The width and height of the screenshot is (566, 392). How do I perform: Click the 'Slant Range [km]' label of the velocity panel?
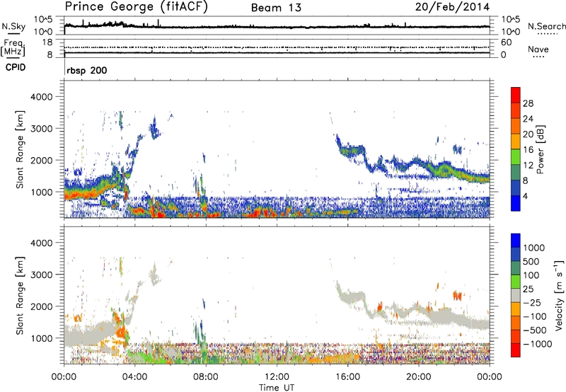tap(20, 295)
